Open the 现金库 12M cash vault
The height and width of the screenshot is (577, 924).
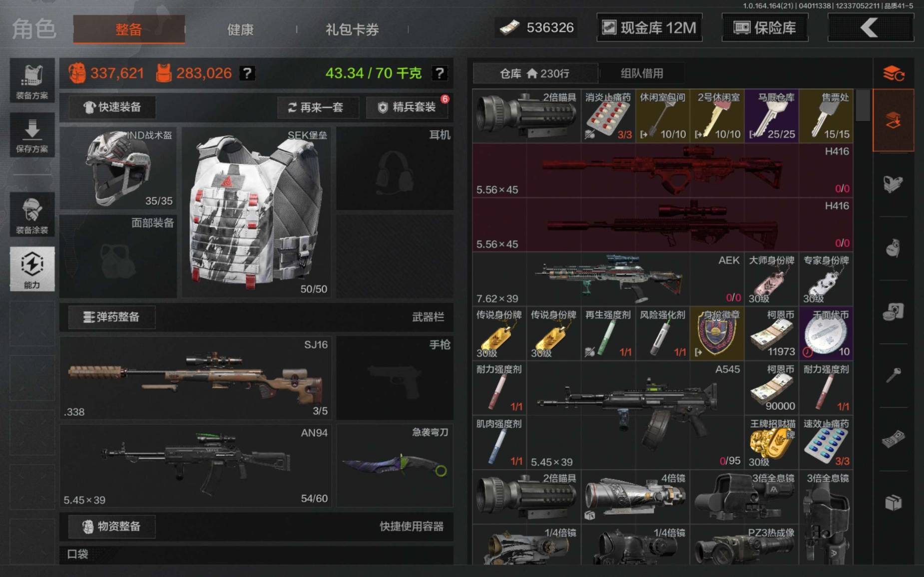649,27
